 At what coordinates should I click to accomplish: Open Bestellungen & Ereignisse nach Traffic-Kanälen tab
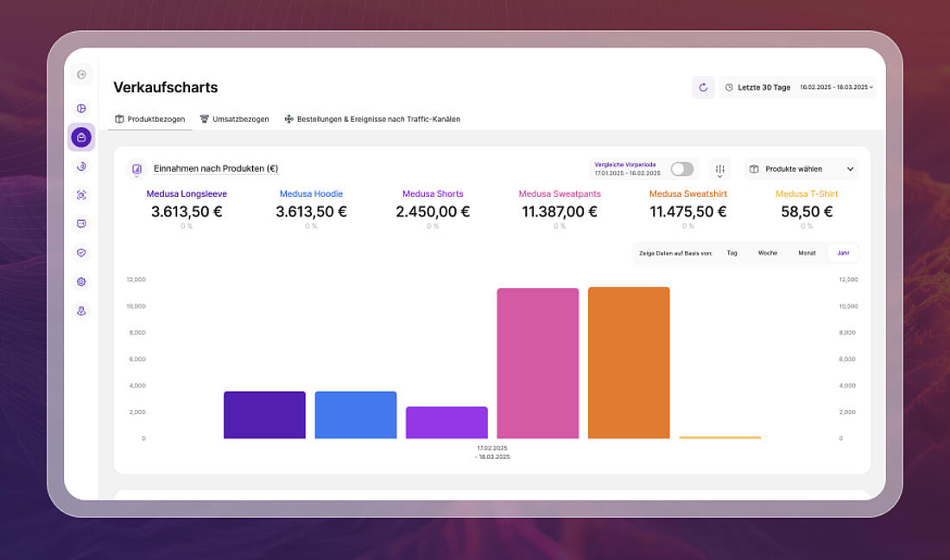(x=372, y=119)
